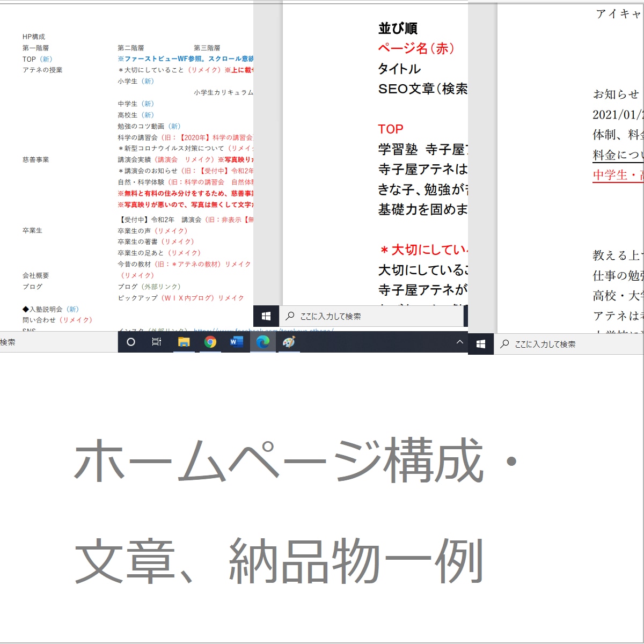The width and height of the screenshot is (644, 644).
Task: Click the 高校生(新) entry
Action: click(x=136, y=115)
